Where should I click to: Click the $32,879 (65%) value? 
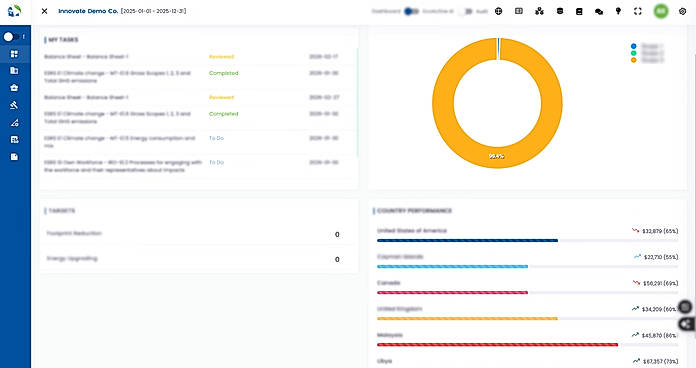660,231
